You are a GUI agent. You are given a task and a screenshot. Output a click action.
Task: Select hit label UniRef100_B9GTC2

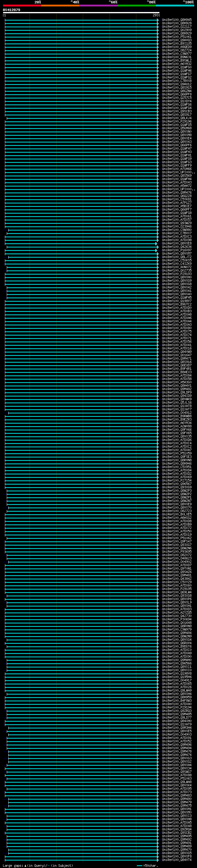click(177, 304)
